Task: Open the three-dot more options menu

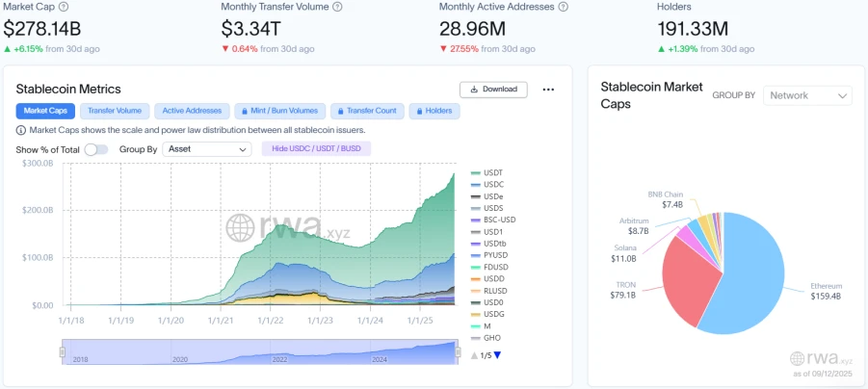Action: [x=548, y=90]
